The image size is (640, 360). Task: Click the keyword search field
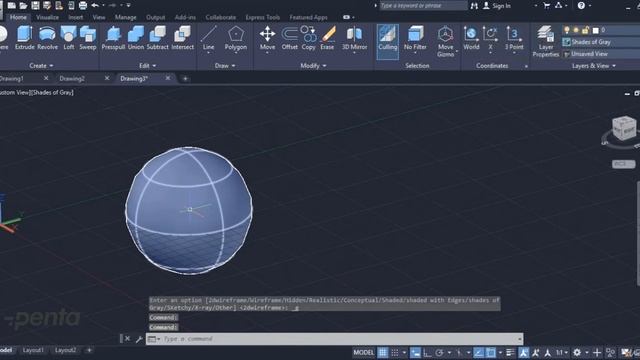pos(423,6)
